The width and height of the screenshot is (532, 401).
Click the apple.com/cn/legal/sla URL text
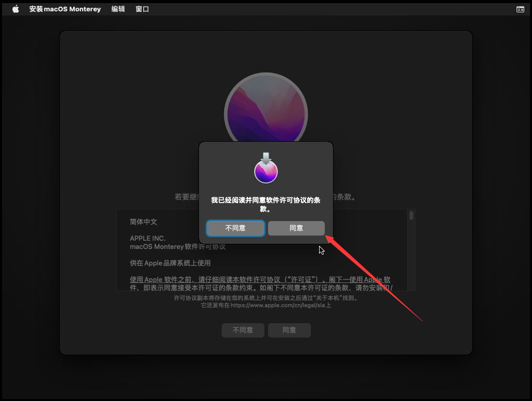(x=278, y=305)
